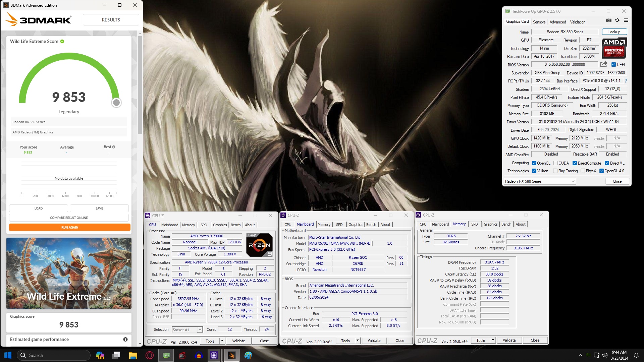This screenshot has height=362, width=644.
Task: Click info icon next to Best score
Action: [114, 147]
